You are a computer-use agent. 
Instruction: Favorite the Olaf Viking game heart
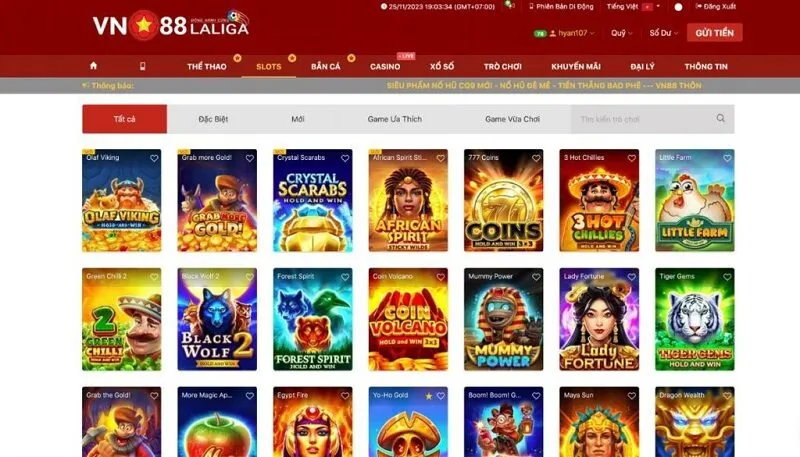click(x=154, y=158)
